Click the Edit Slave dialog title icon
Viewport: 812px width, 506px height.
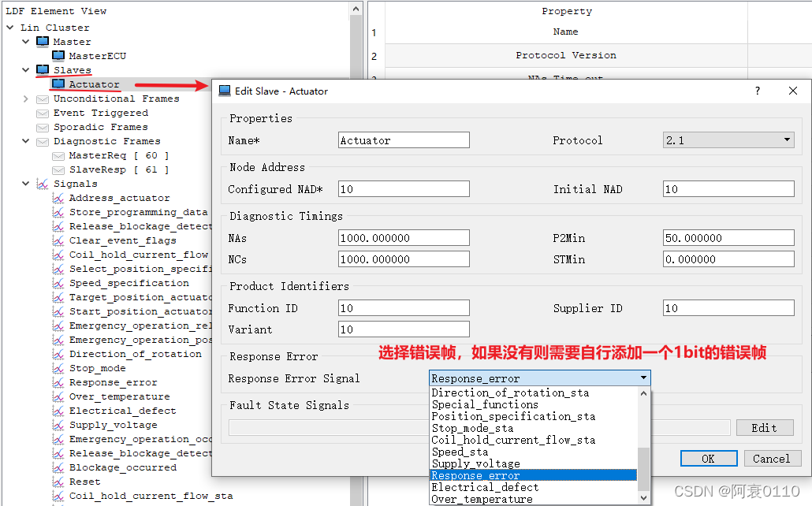tap(225, 91)
